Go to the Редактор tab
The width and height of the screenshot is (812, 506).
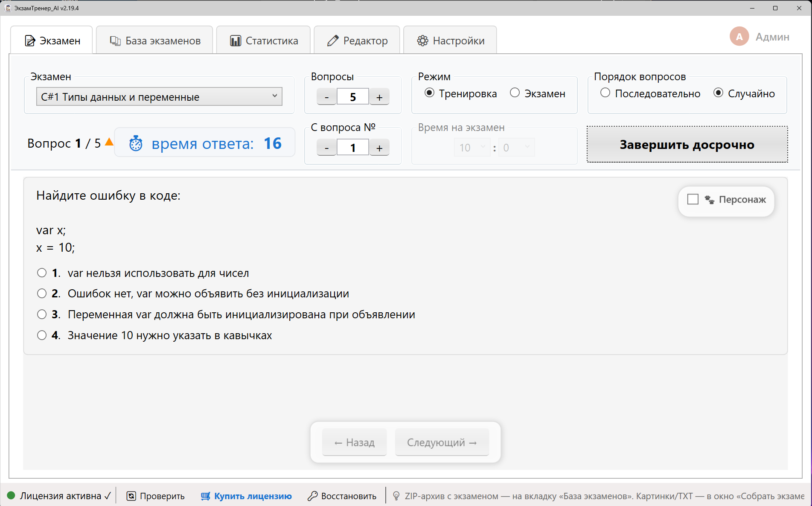357,41
